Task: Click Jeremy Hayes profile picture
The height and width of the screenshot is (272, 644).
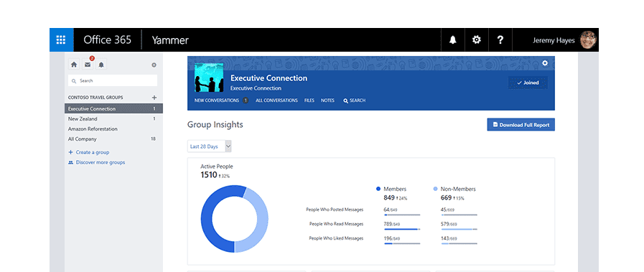Action: (x=588, y=40)
